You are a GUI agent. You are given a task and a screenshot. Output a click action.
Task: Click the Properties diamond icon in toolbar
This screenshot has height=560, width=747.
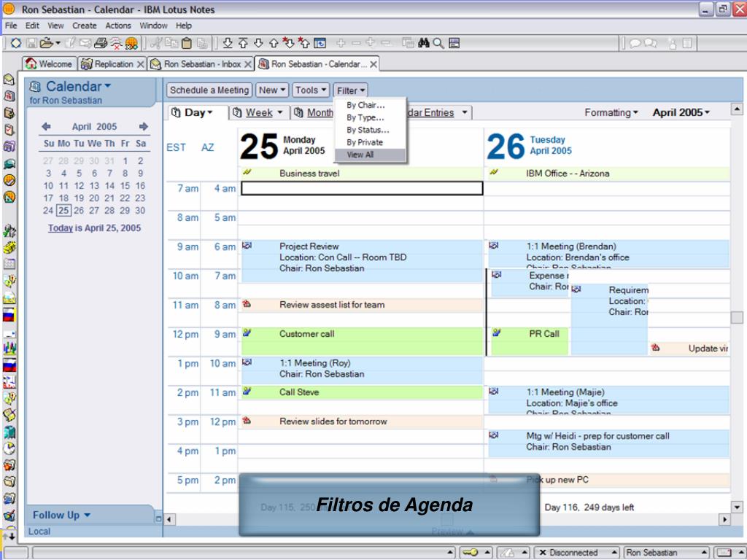point(16,43)
